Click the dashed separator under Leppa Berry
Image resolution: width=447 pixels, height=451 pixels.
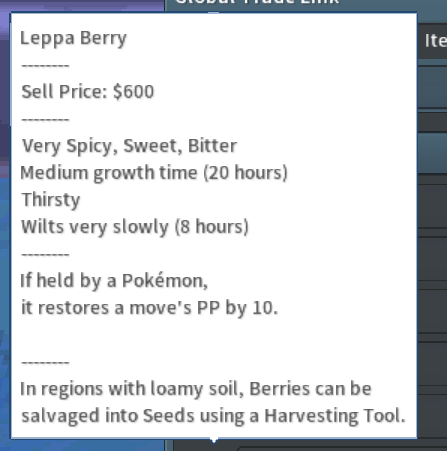[45, 65]
